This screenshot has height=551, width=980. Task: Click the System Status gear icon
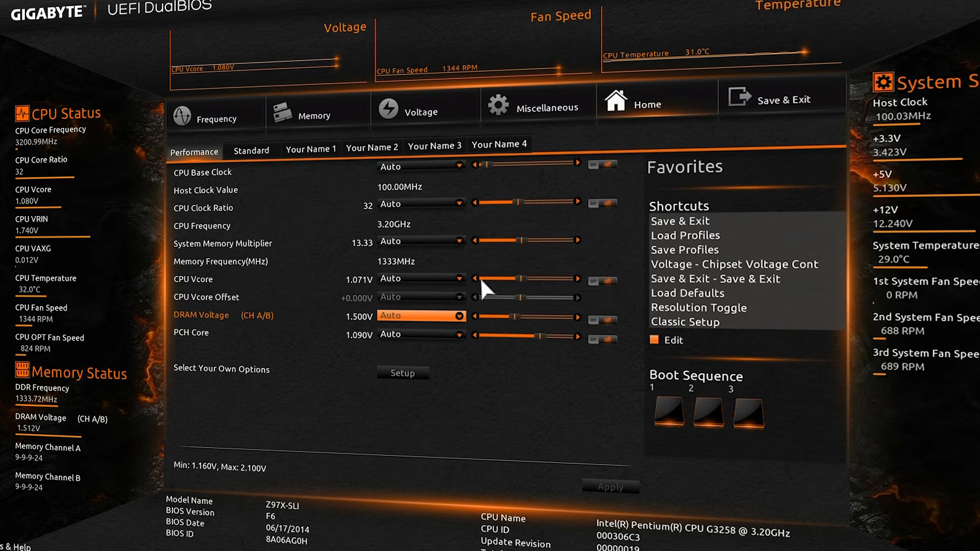[x=883, y=82]
